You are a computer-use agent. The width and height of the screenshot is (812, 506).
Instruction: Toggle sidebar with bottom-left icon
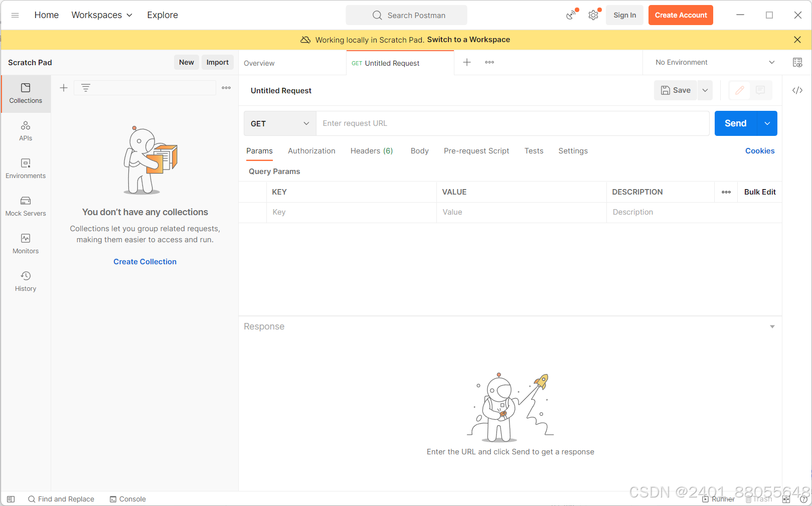(11, 499)
